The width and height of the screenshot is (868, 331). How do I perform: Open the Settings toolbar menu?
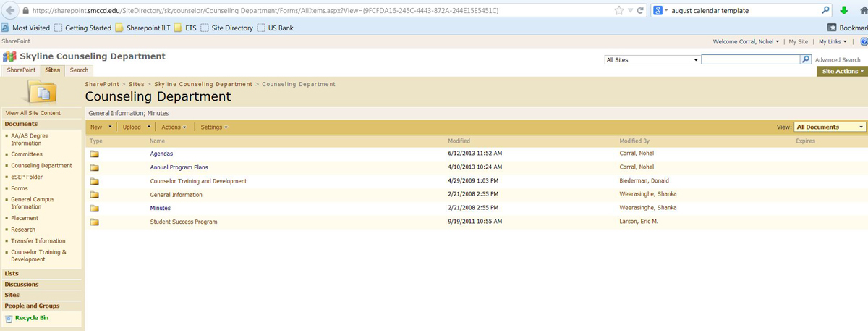point(214,127)
